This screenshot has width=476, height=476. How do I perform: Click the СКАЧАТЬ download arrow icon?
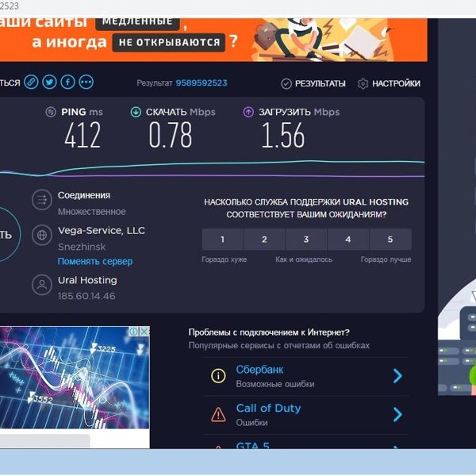coord(136,112)
